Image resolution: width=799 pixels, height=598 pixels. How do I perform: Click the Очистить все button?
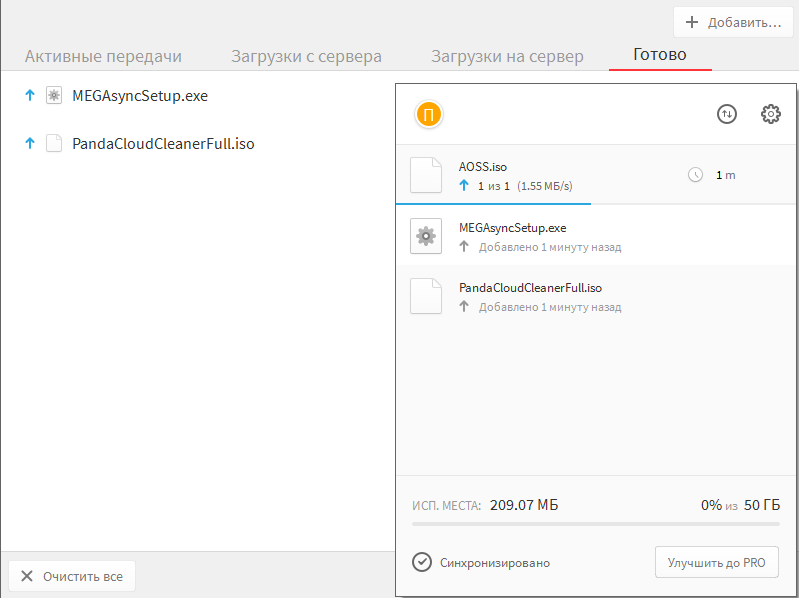click(x=72, y=576)
